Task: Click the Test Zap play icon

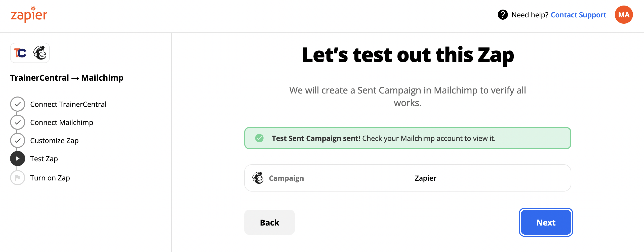Action: 18,159
